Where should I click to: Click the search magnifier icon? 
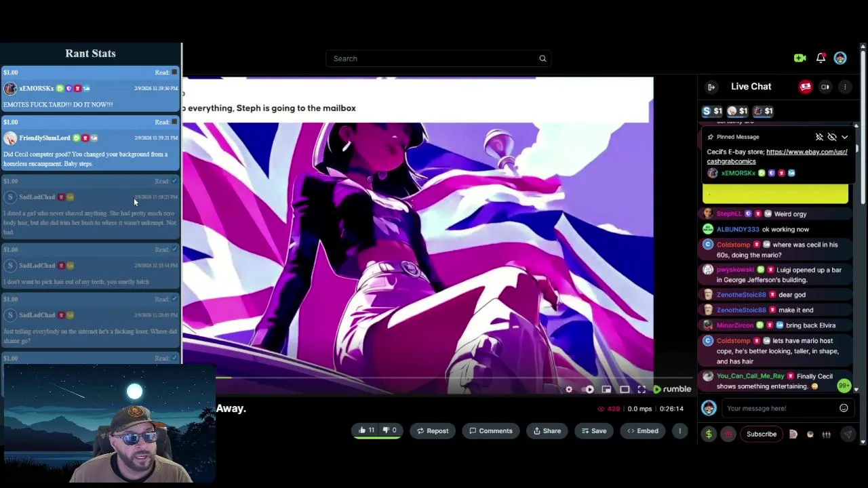tap(542, 58)
